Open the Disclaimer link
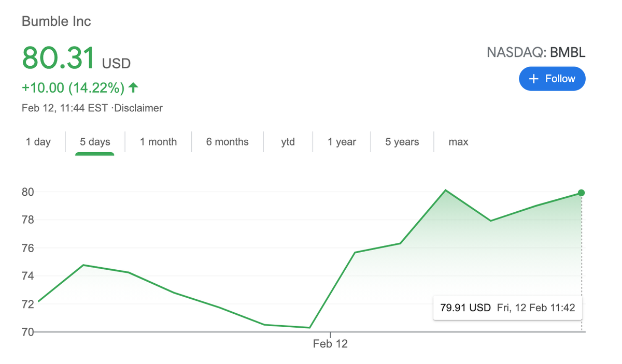622x364 pixels. [138, 108]
